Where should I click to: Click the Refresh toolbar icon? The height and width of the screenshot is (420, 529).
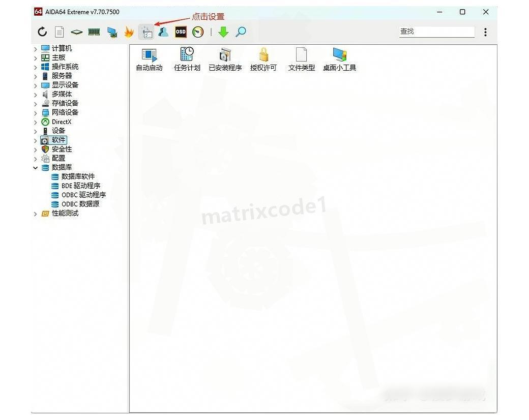click(x=42, y=32)
